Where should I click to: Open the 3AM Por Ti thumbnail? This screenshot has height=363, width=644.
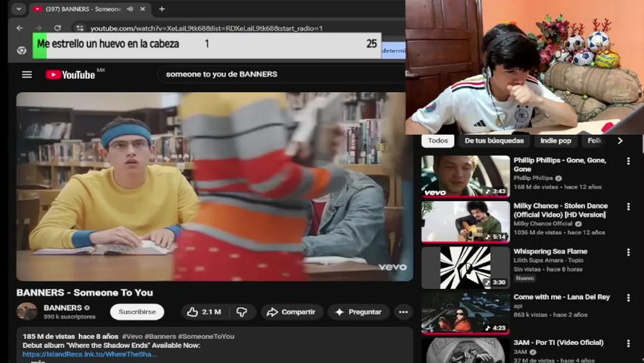[466, 350]
